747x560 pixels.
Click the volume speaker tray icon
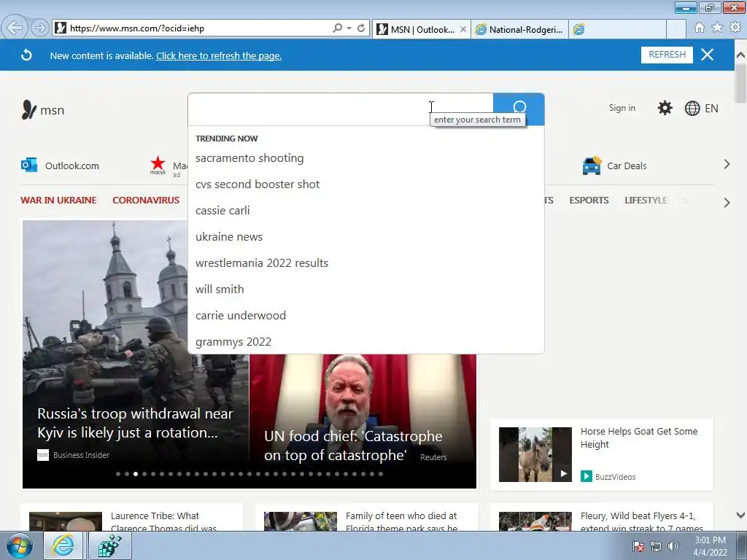(673, 546)
